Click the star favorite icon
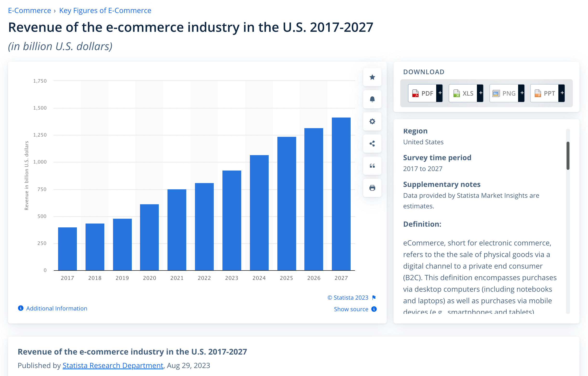Image resolution: width=588 pixels, height=376 pixels. [372, 77]
